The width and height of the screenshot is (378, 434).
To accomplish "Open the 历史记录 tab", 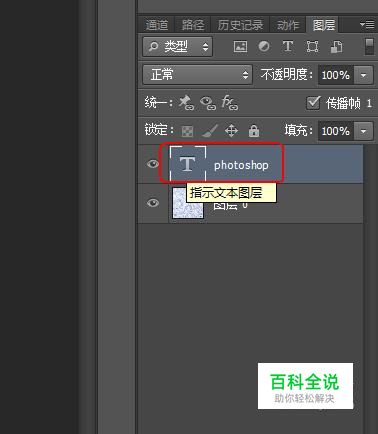I will pyautogui.click(x=240, y=25).
